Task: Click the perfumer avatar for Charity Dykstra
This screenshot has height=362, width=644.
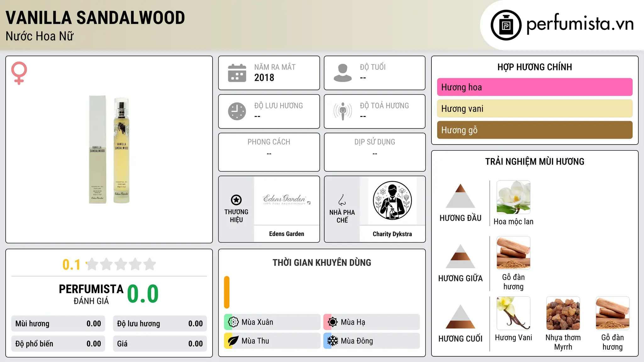Action: (392, 200)
